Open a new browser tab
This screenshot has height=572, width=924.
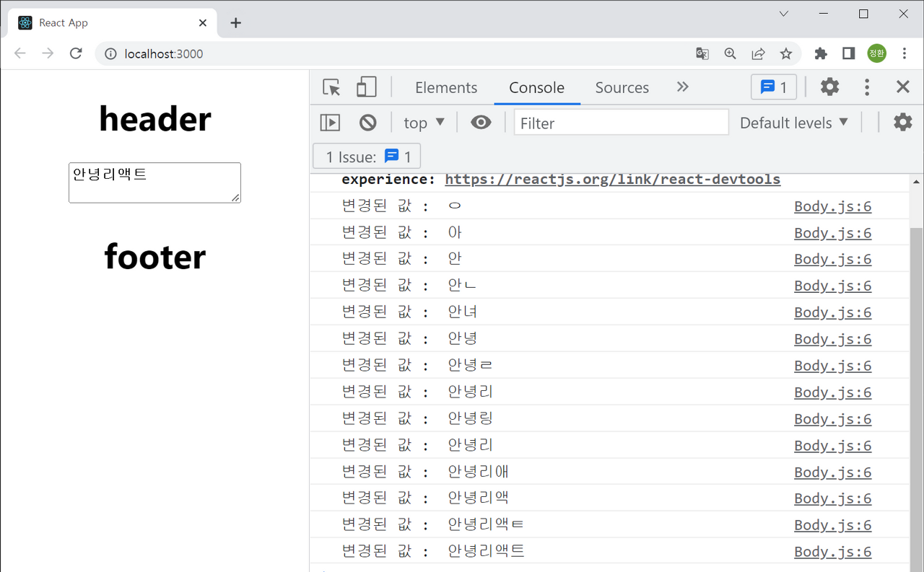pos(235,23)
